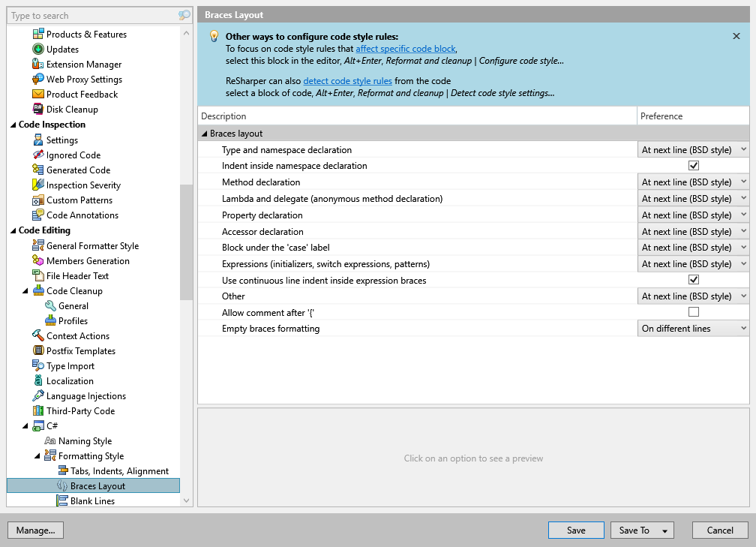Switch to the Blank Lines page

coord(90,500)
